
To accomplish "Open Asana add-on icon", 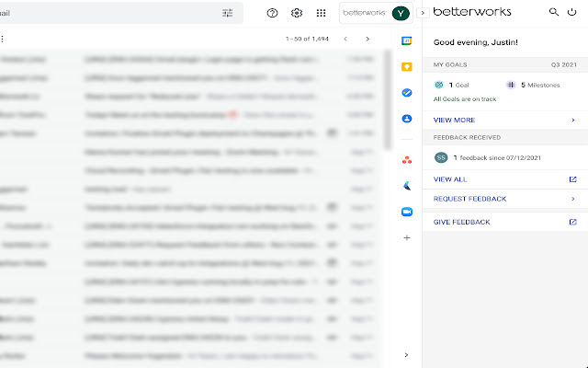I will (x=407, y=160).
